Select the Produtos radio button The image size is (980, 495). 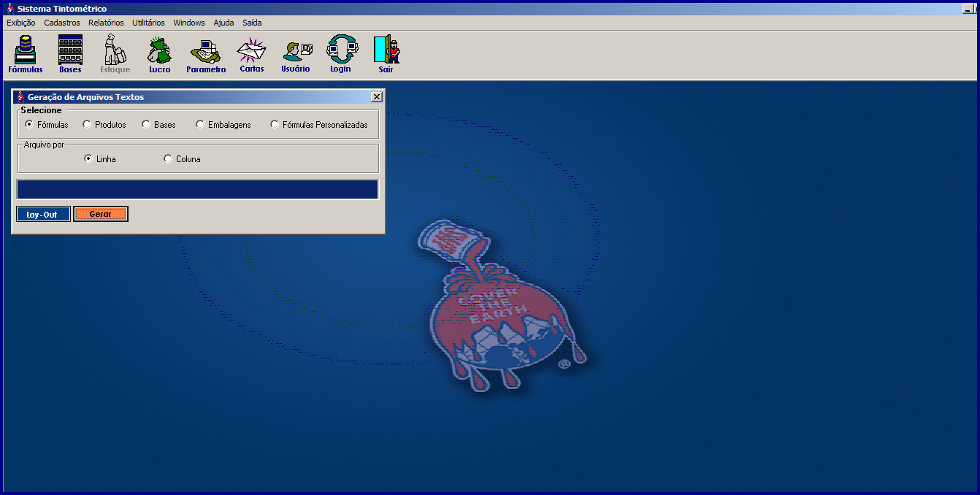tap(86, 124)
